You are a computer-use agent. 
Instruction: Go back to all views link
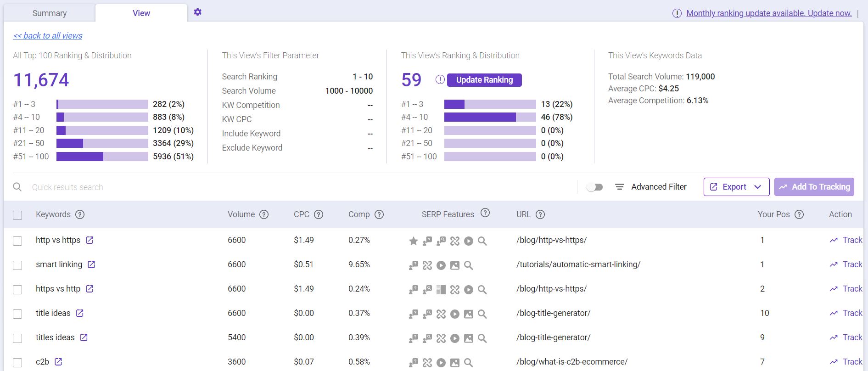coord(48,36)
